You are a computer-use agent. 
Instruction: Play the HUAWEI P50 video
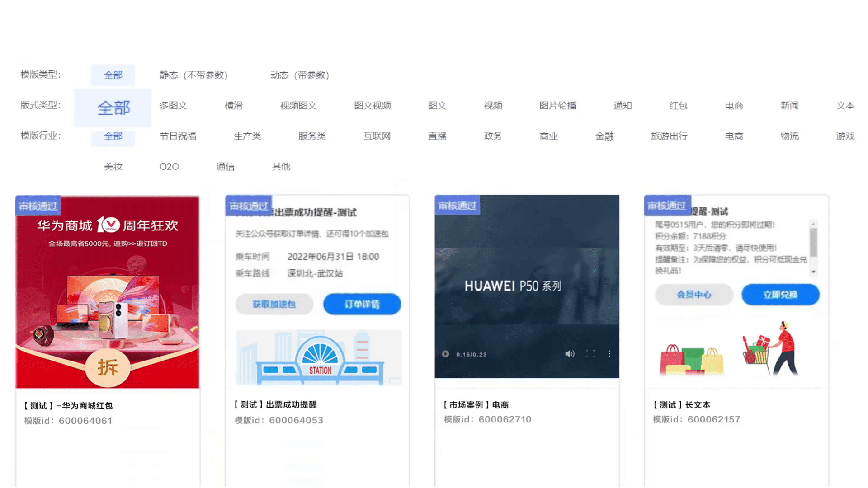(445, 354)
